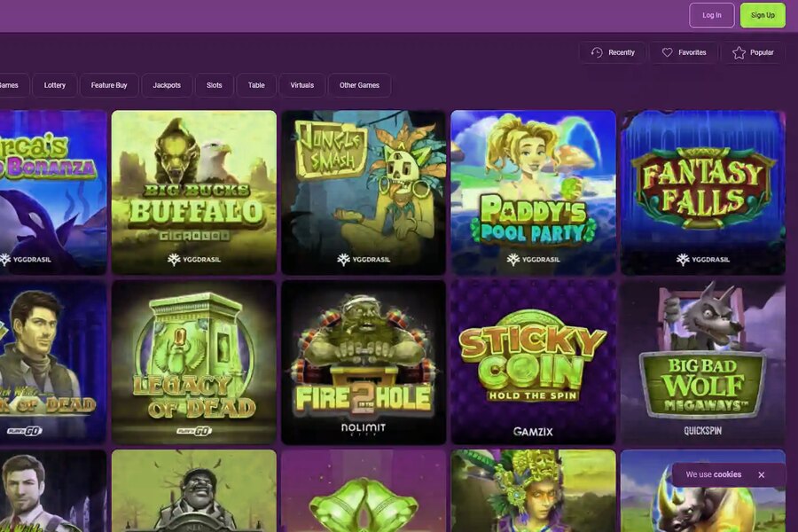798x532 pixels.
Task: Click the Favorites heart icon
Action: coord(667,52)
